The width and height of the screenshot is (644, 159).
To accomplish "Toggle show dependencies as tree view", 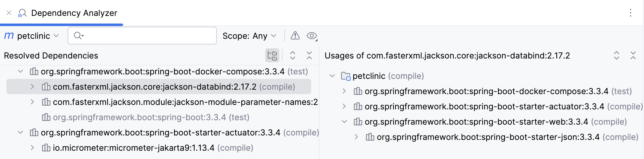I will tap(272, 56).
